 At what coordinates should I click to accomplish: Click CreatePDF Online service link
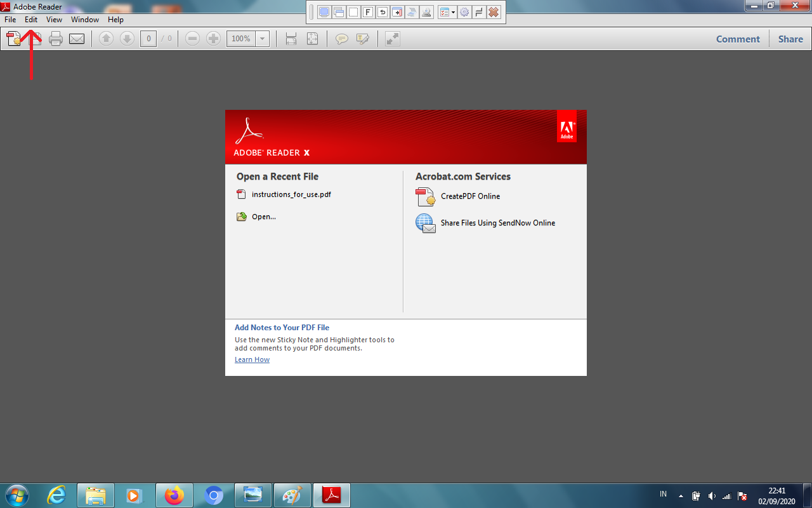pyautogui.click(x=470, y=196)
